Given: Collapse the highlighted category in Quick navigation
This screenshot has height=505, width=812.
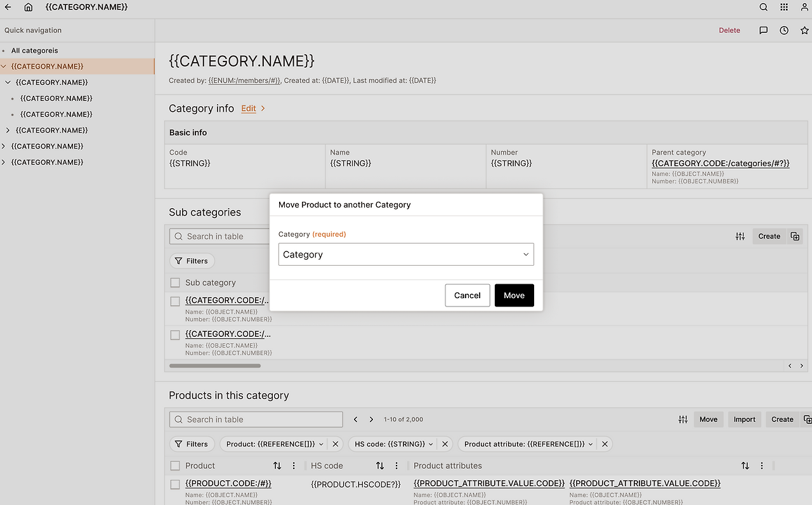Looking at the screenshot, I should click(x=4, y=67).
